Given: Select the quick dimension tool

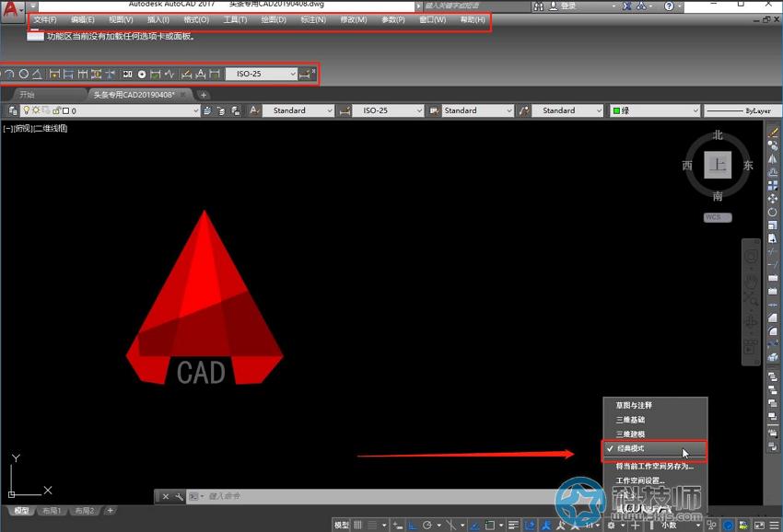Looking at the screenshot, I should (x=54, y=75).
